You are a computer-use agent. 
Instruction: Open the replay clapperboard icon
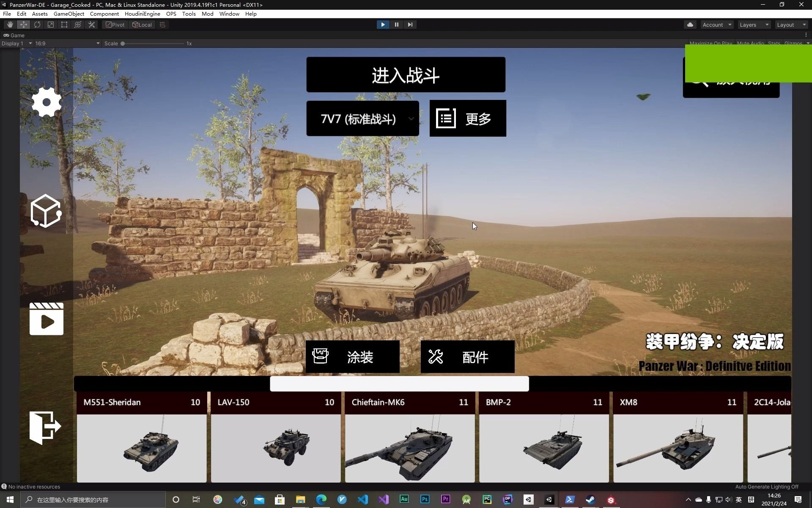pyautogui.click(x=47, y=318)
